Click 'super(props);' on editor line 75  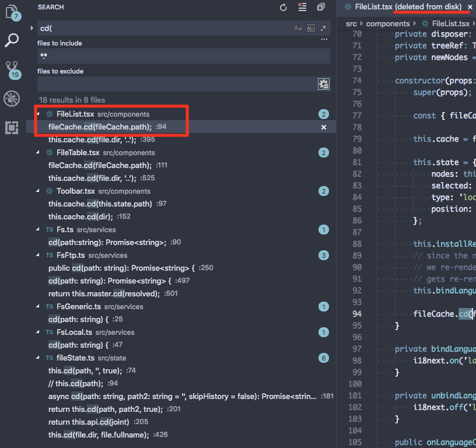[x=442, y=92]
